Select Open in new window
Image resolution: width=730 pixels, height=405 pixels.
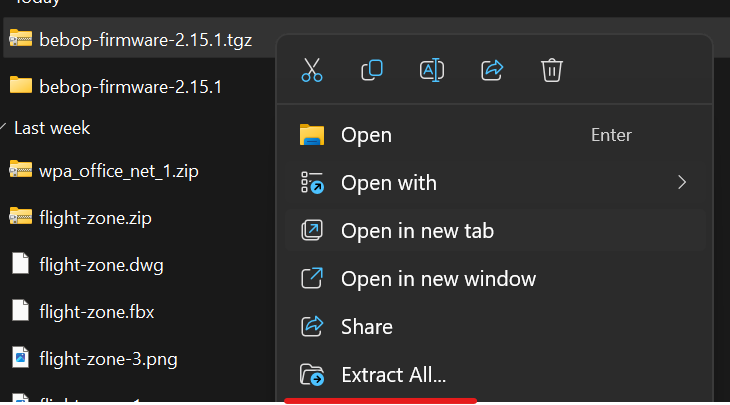point(438,279)
